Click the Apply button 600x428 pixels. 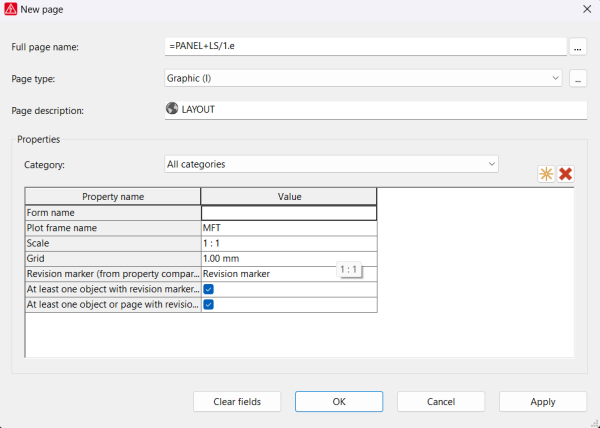(x=543, y=402)
